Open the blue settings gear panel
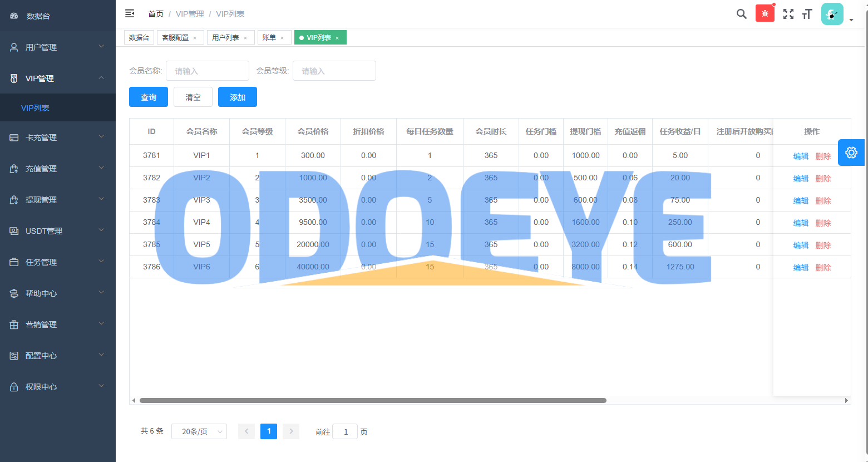This screenshot has width=868, height=462. pyautogui.click(x=851, y=153)
